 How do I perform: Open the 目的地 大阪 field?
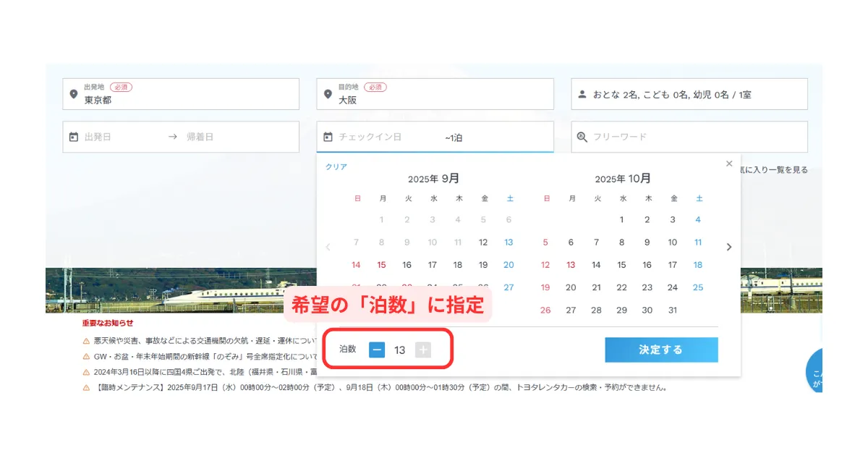point(435,94)
